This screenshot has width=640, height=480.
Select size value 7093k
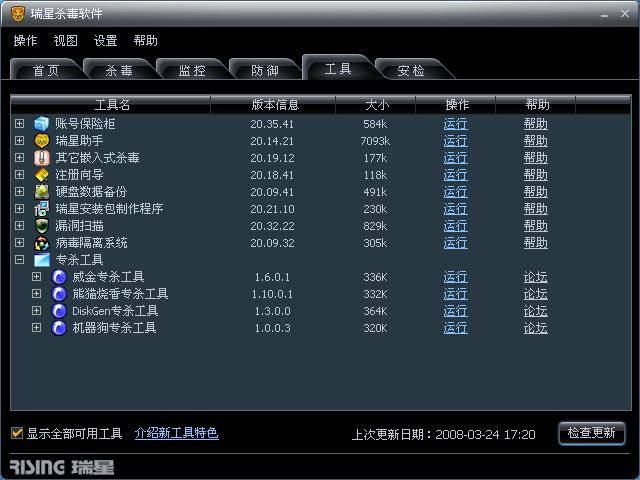coord(375,141)
